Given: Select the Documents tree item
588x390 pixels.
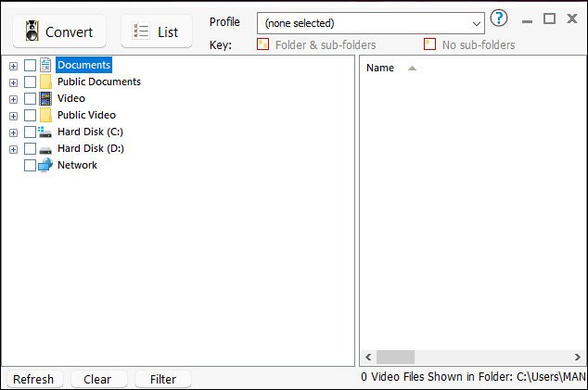Looking at the screenshot, I should click(x=84, y=65).
